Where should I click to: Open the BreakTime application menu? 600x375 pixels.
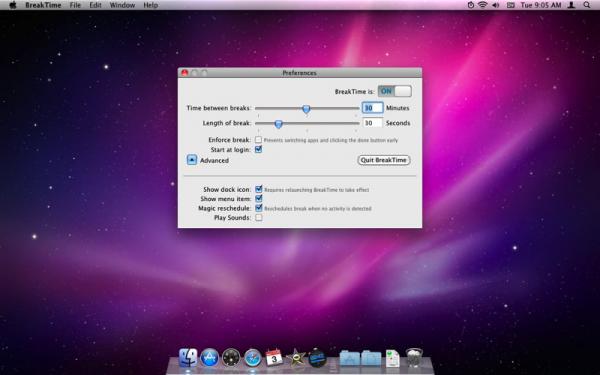43,5
